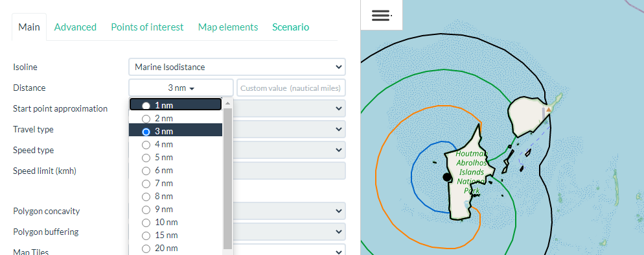This screenshot has width=644, height=255.
Task: Select the 6 nm radio option
Action: point(146,171)
